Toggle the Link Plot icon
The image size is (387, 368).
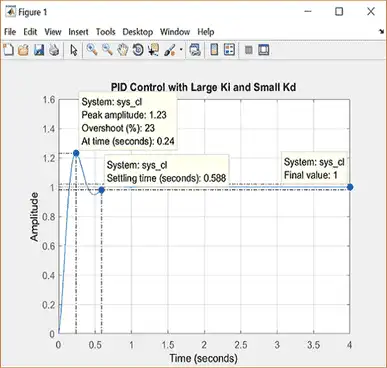click(x=195, y=50)
